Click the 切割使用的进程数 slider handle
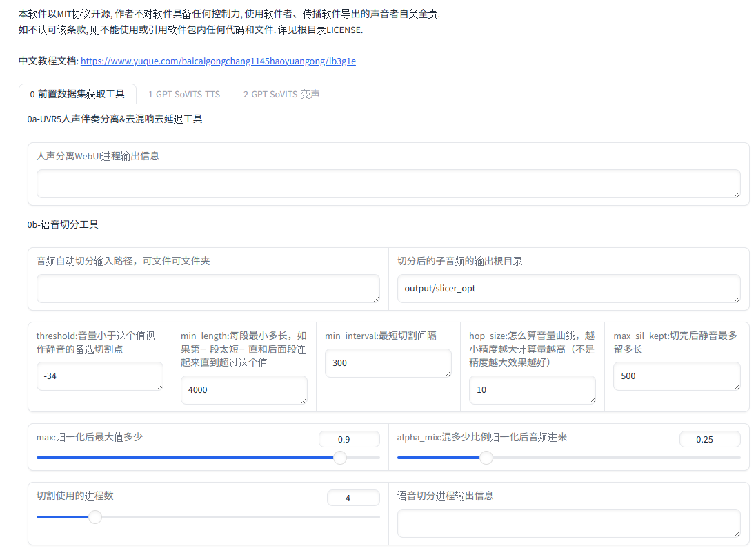This screenshot has width=756, height=553. point(95,517)
